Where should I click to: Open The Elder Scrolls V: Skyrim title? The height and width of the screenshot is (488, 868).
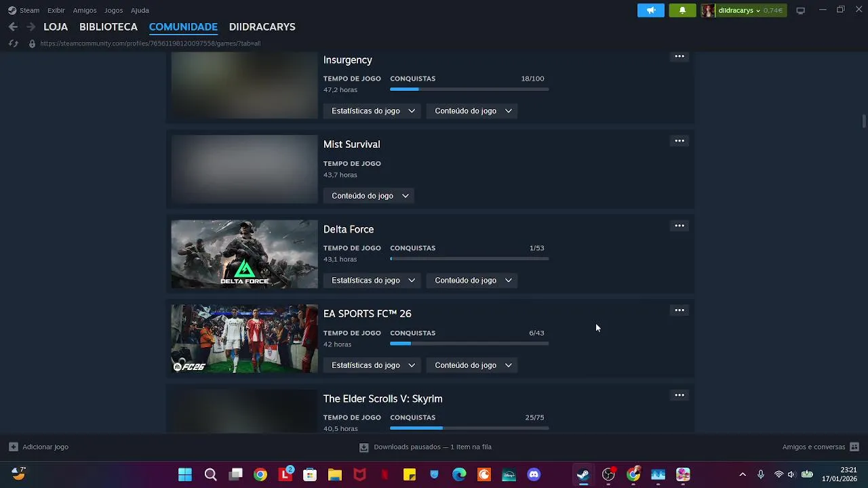[383, 399]
